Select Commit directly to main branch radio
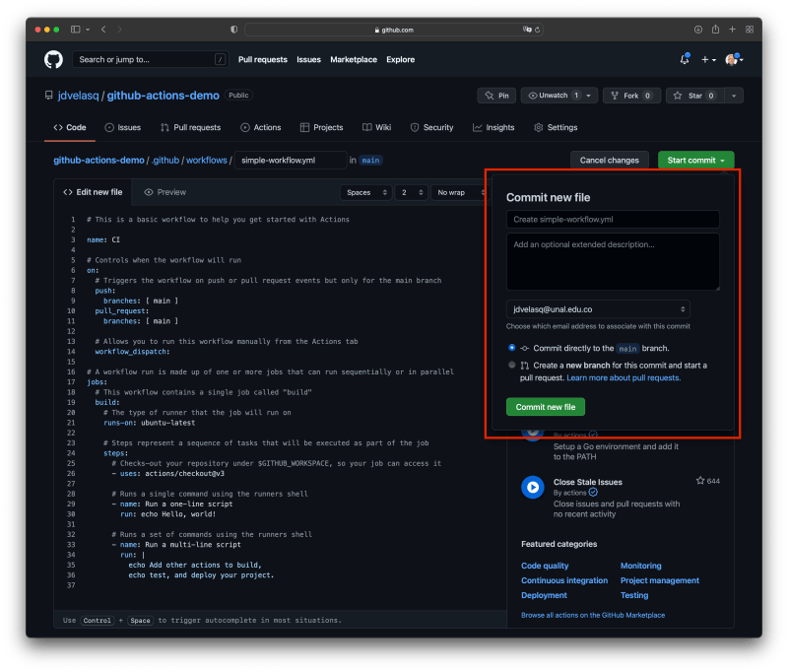This screenshot has width=788, height=672. tap(511, 348)
